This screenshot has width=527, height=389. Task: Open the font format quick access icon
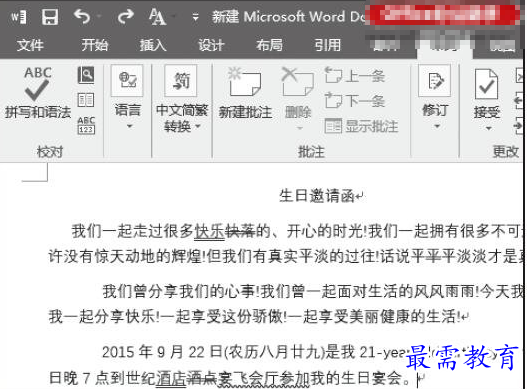(157, 16)
